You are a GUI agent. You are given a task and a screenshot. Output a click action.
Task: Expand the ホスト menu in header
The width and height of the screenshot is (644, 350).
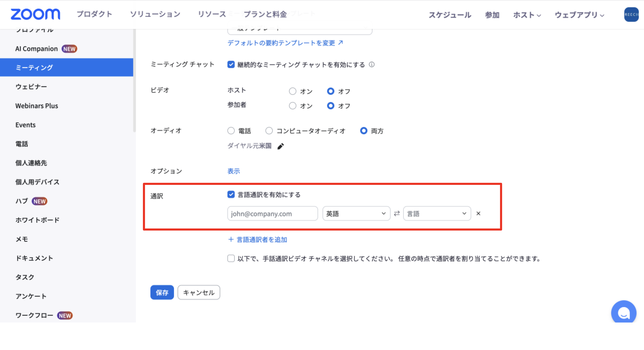527,15
